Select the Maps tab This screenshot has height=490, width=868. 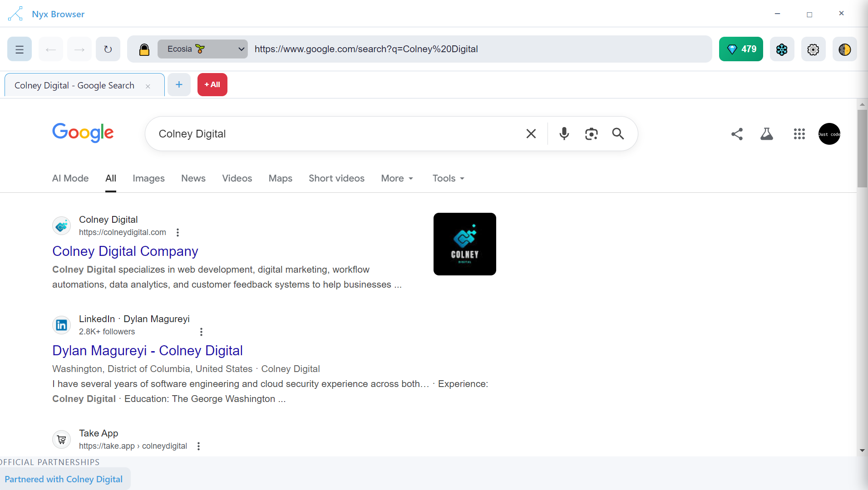tap(281, 178)
